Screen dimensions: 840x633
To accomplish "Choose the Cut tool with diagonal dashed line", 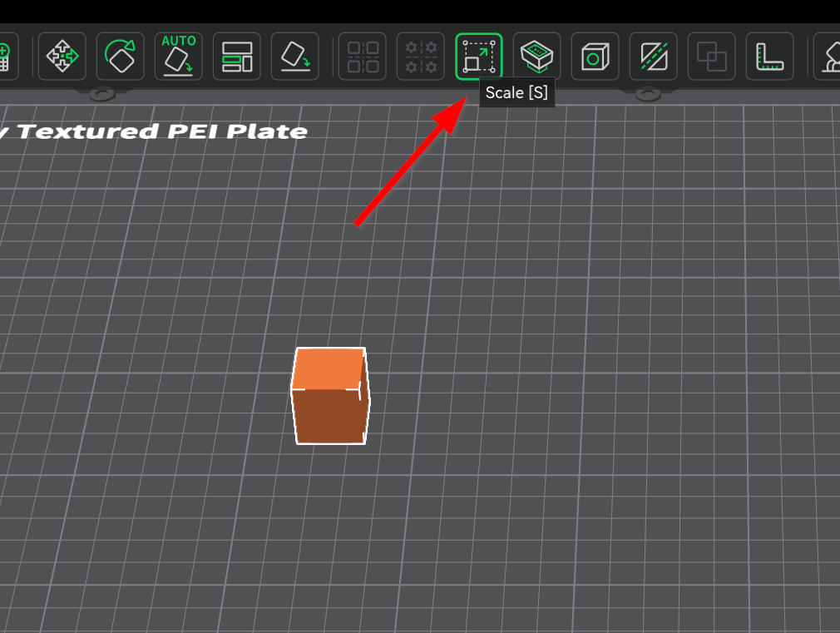I will click(x=654, y=57).
